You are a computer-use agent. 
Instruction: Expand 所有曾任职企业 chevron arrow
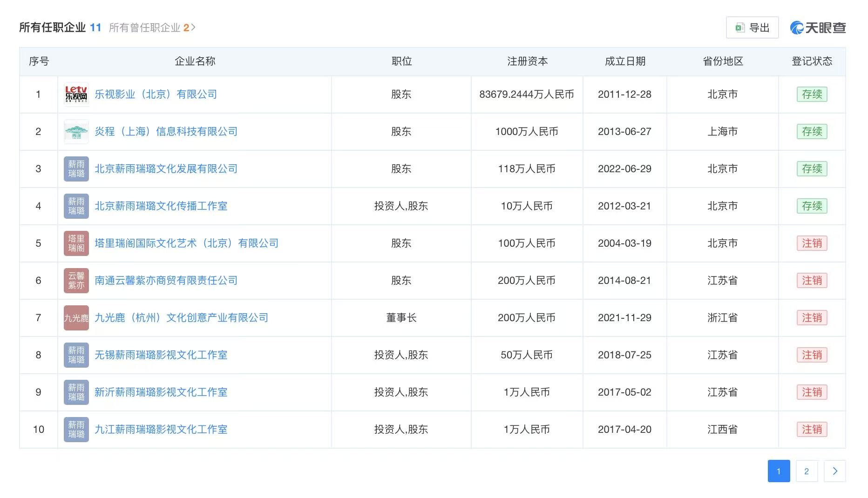(x=193, y=28)
